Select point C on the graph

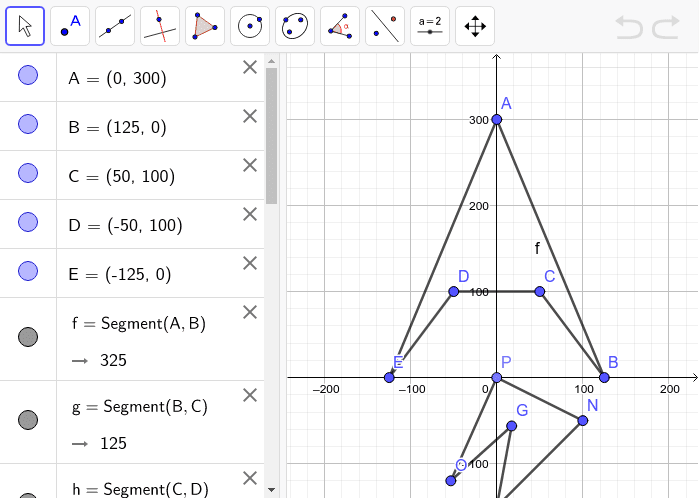(x=539, y=292)
